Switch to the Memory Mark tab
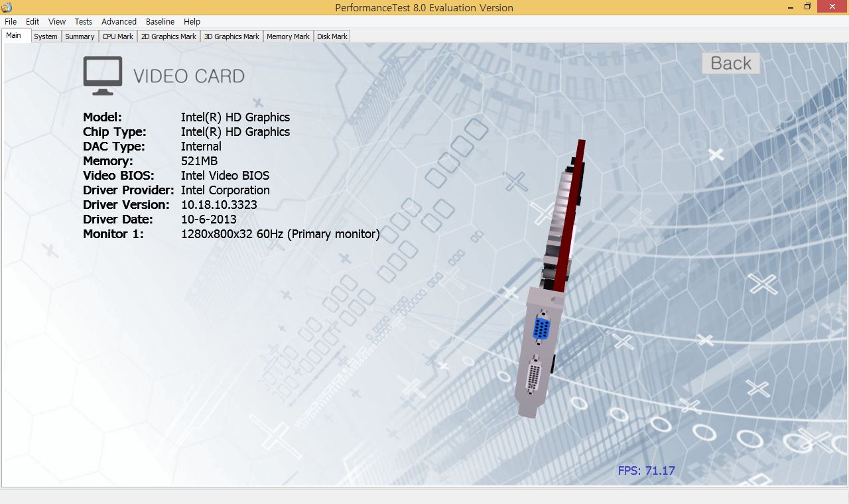This screenshot has width=849, height=504. [x=288, y=36]
